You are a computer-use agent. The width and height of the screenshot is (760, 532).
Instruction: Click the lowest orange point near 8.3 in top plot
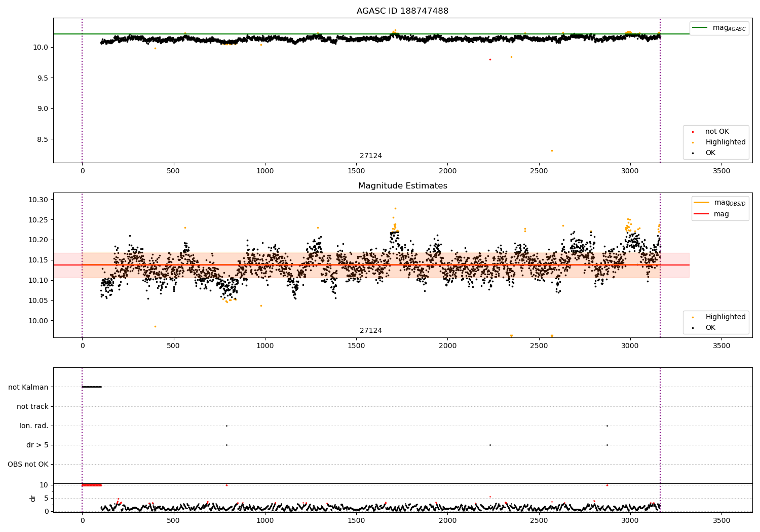[x=552, y=150]
